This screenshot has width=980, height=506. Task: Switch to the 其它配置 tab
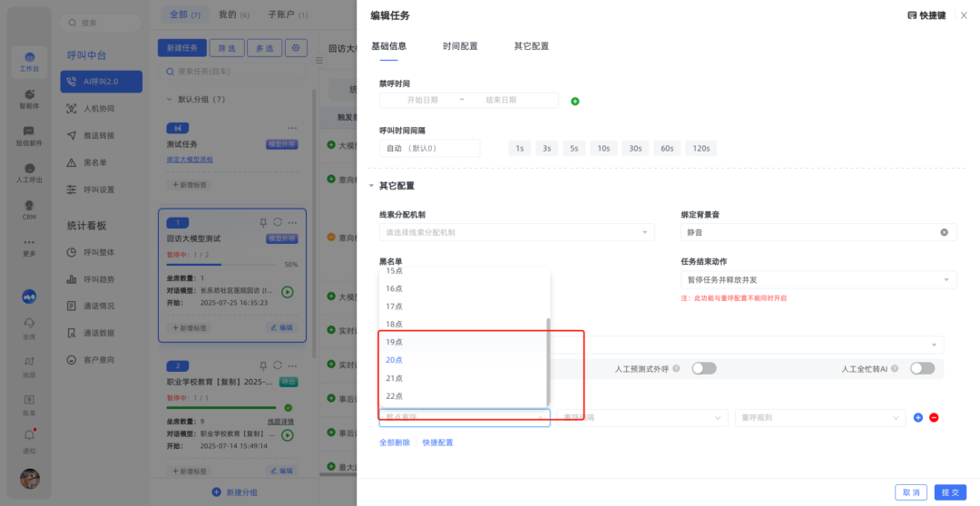(531, 46)
